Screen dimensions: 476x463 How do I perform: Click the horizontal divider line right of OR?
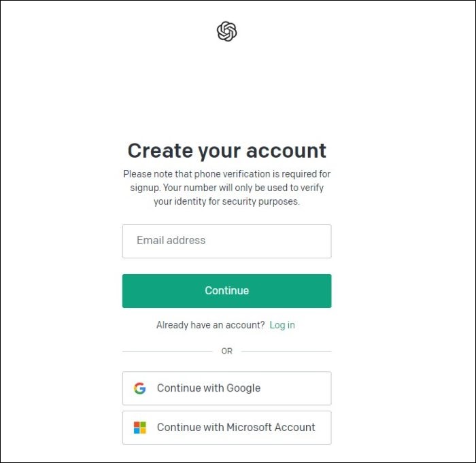pyautogui.click(x=286, y=351)
